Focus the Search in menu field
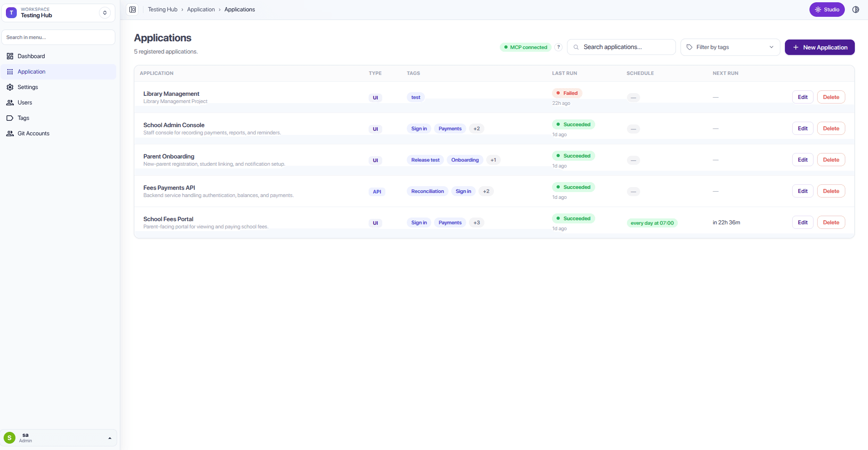The height and width of the screenshot is (450, 868). tap(58, 37)
